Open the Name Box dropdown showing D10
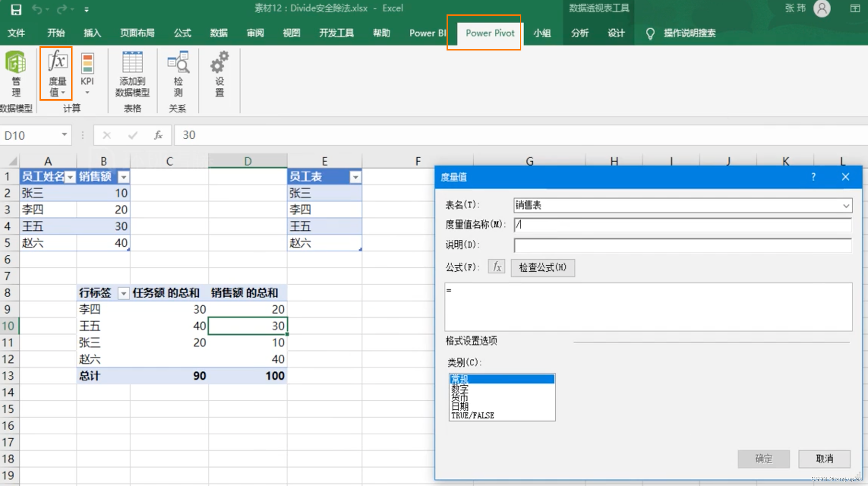This screenshot has height=486, width=868. coord(64,135)
